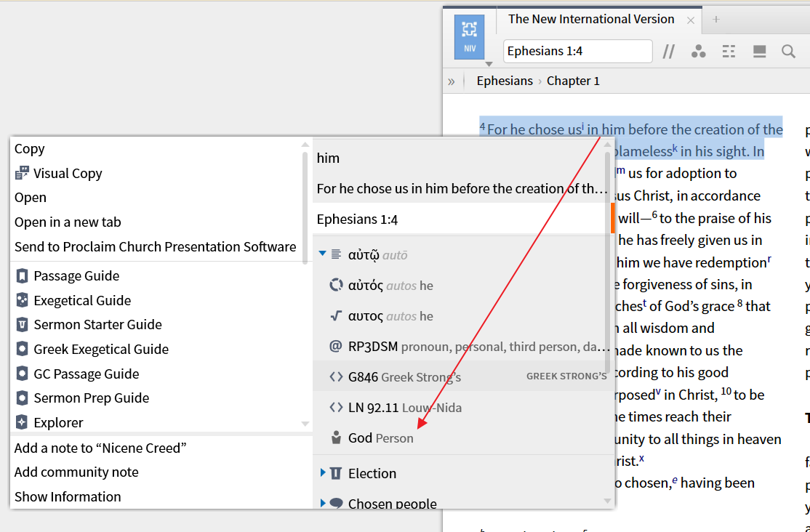Click the Sermon Prep Guide icon
This screenshot has height=532, width=810.
22,398
